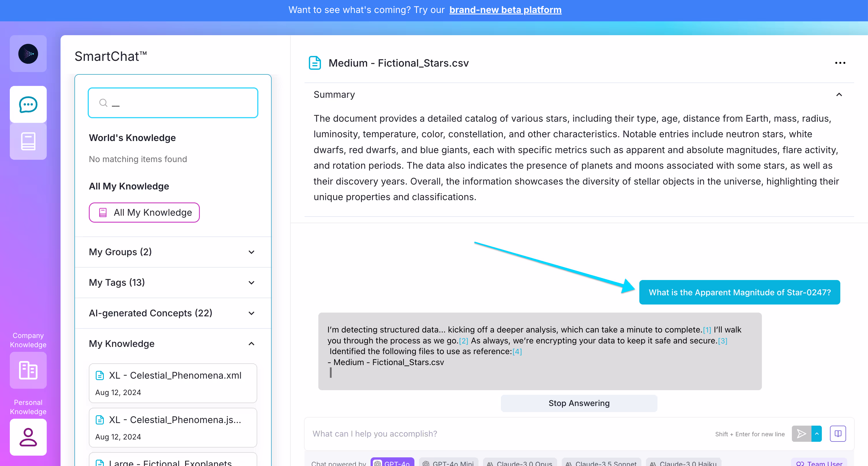Click the World's Knowledge heading
The width and height of the screenshot is (868, 466).
coord(132,138)
